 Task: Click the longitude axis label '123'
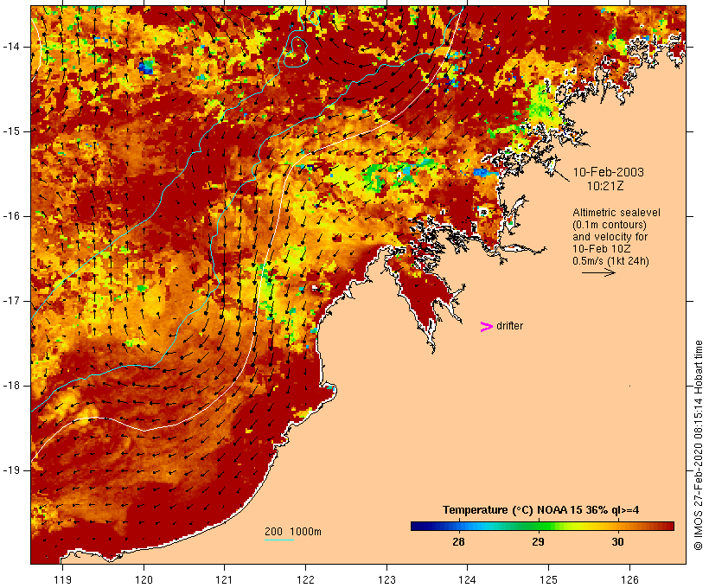(x=386, y=579)
